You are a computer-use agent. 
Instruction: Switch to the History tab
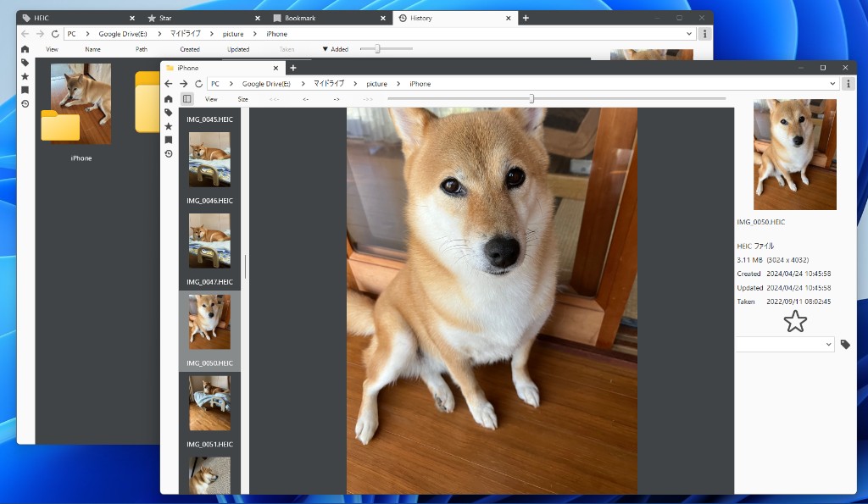point(424,17)
